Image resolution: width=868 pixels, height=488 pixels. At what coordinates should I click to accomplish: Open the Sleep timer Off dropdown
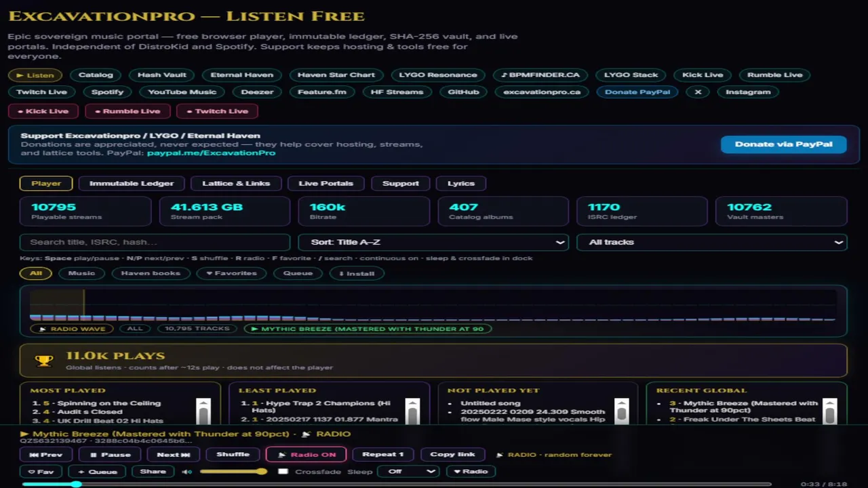(x=408, y=472)
